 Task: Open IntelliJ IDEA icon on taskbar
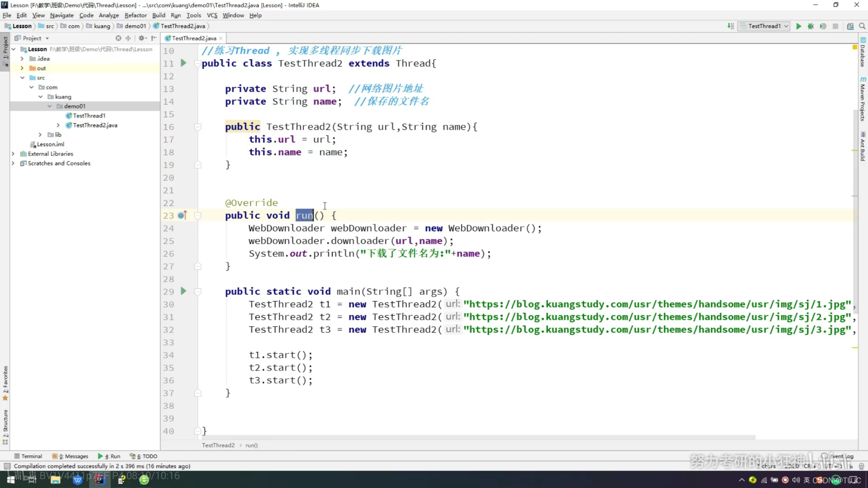100,480
